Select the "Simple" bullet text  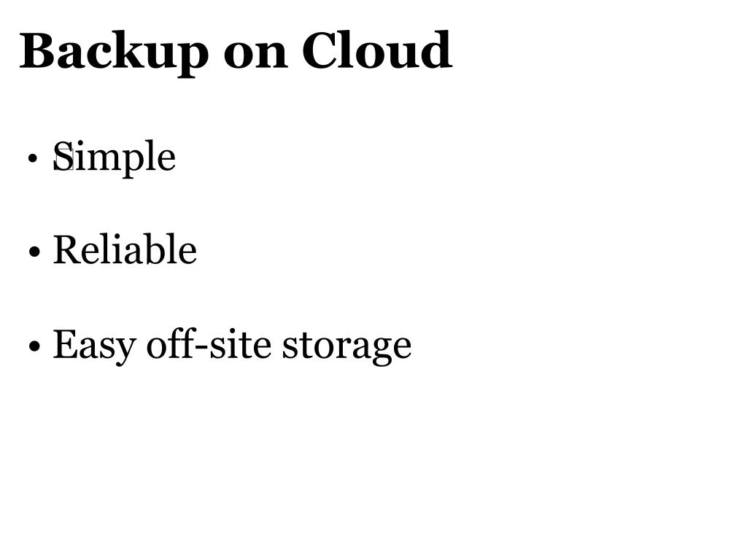pos(115,158)
